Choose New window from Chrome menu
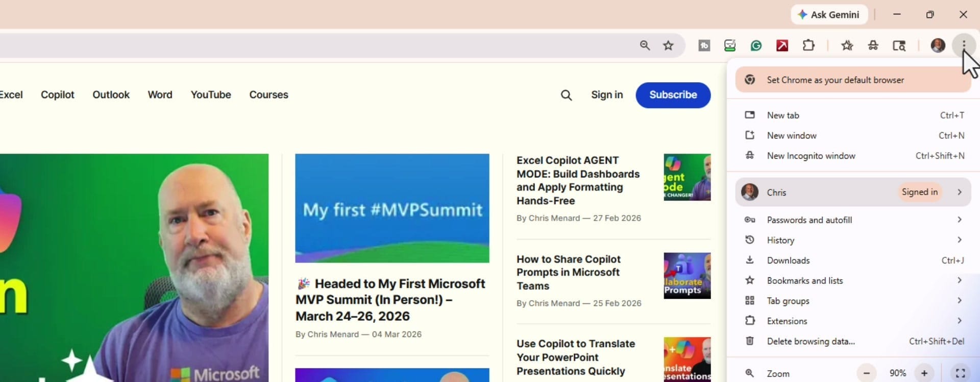The image size is (980, 382). pyautogui.click(x=853, y=135)
